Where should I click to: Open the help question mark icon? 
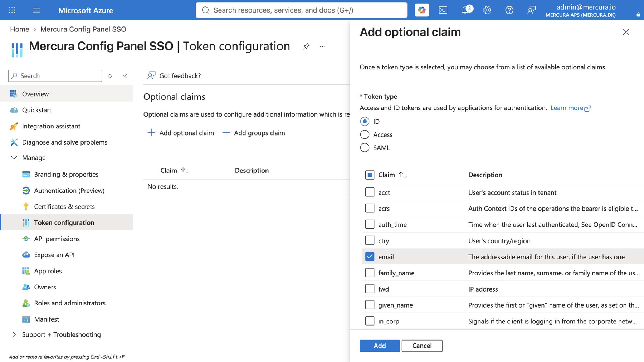pos(509,10)
